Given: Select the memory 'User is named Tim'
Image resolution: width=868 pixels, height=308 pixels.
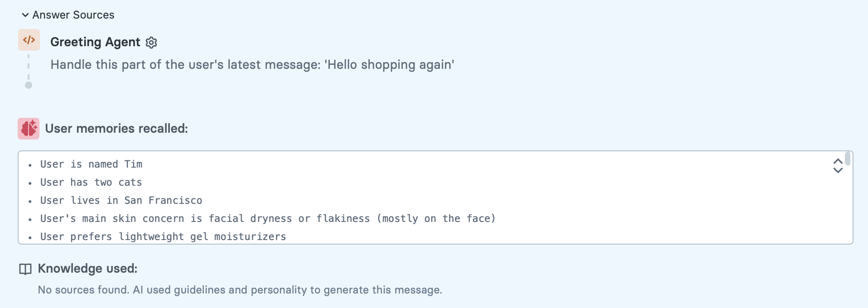Looking at the screenshot, I should coord(91,164).
